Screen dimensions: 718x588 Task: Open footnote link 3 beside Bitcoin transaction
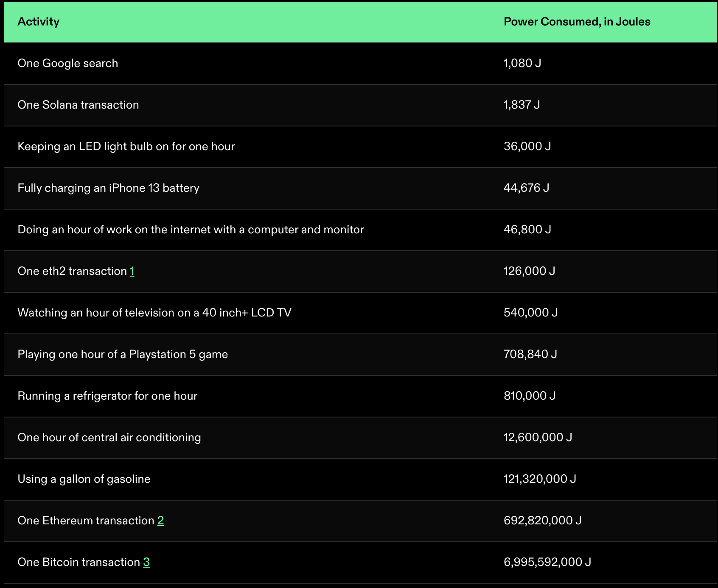pos(146,562)
